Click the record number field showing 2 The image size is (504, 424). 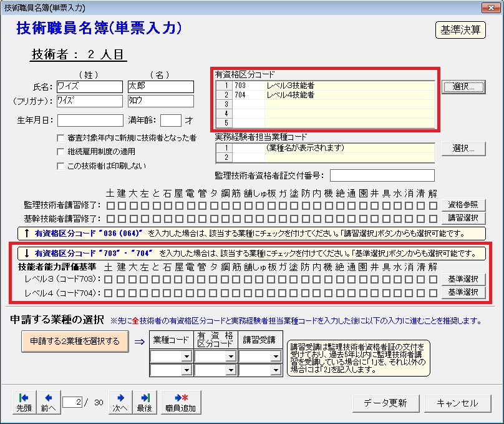72,402
